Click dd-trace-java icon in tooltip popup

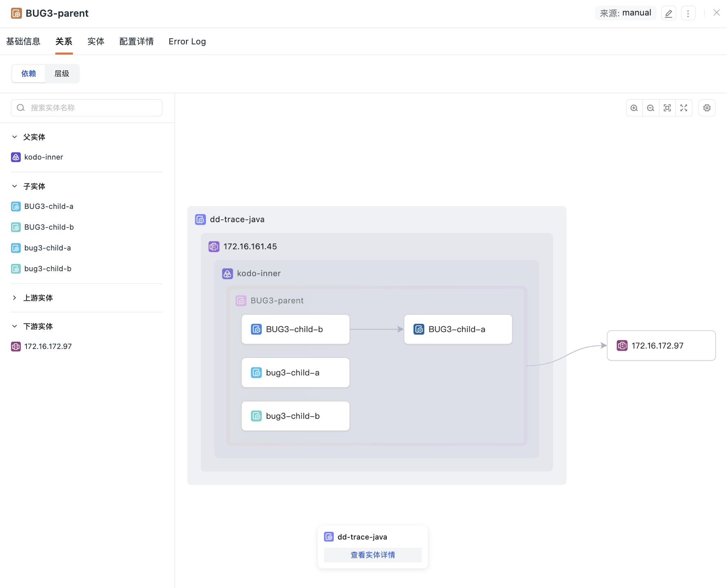329,537
